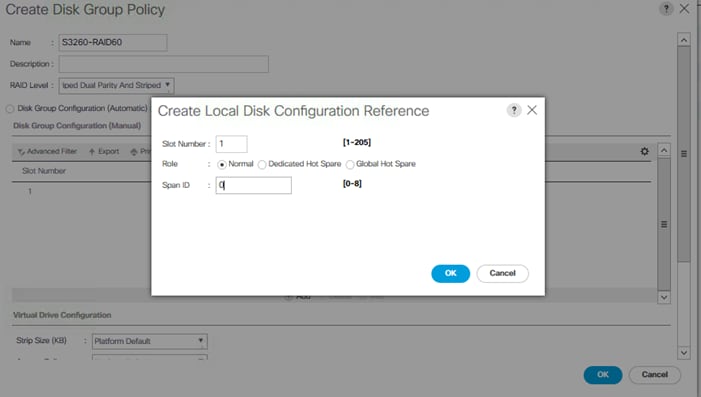Select the Global Hot Spare role
Screen dimensions: 701x397
[x=350, y=165]
